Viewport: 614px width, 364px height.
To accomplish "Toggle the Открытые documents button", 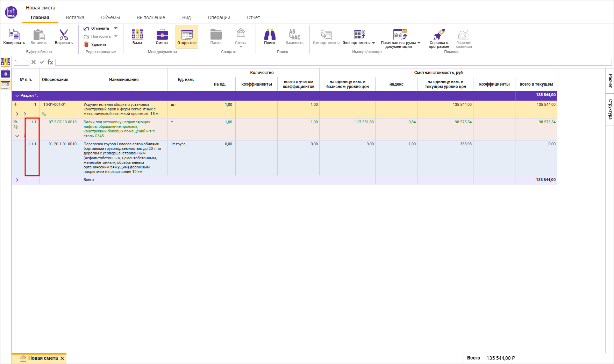I will coord(187,37).
